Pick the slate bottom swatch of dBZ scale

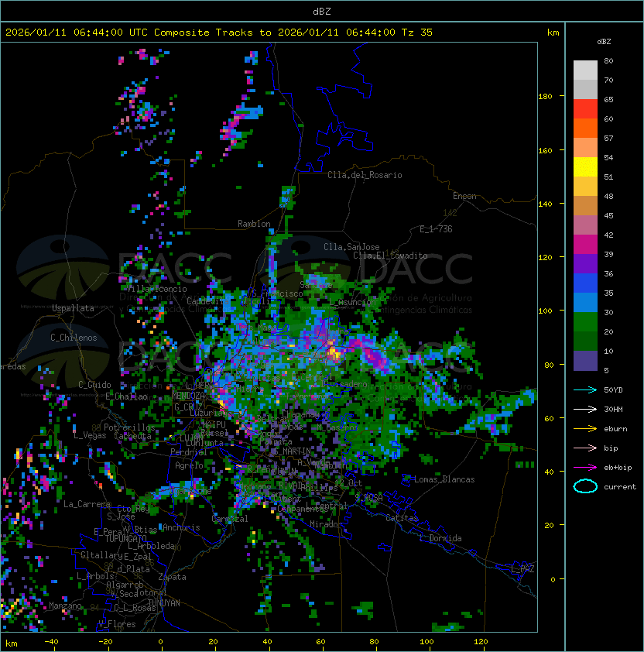click(585, 361)
